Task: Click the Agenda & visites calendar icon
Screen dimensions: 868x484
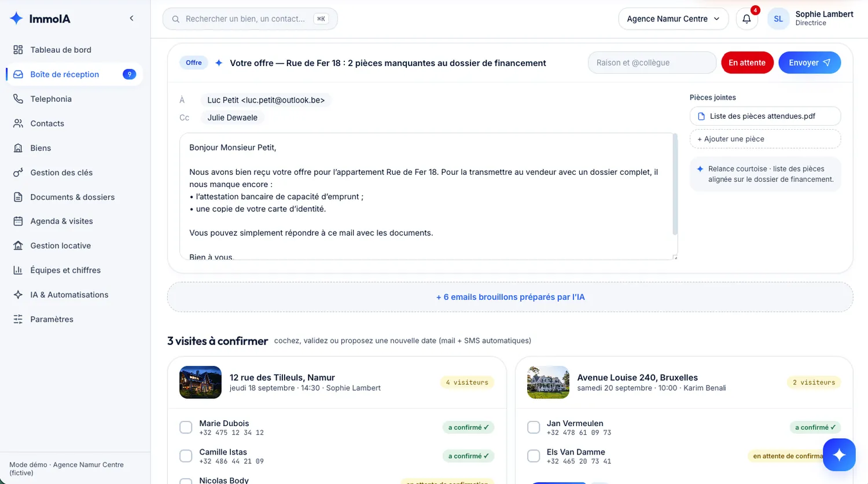Action: (x=19, y=221)
